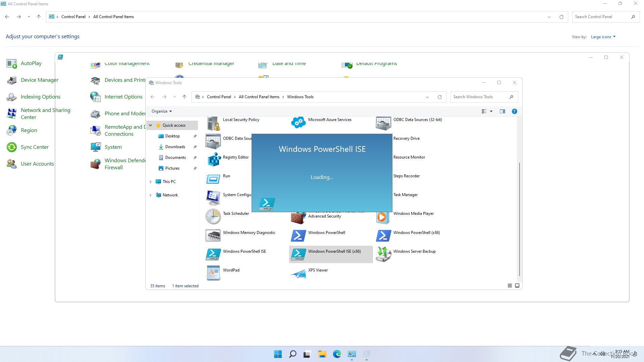Open Indexing Options icon
This screenshot has width=644, height=362.
coord(12,97)
